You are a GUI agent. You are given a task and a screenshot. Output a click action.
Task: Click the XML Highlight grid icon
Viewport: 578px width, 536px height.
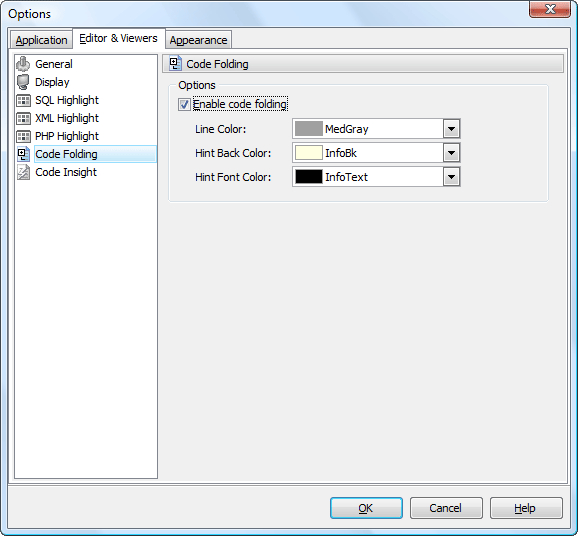point(23,118)
